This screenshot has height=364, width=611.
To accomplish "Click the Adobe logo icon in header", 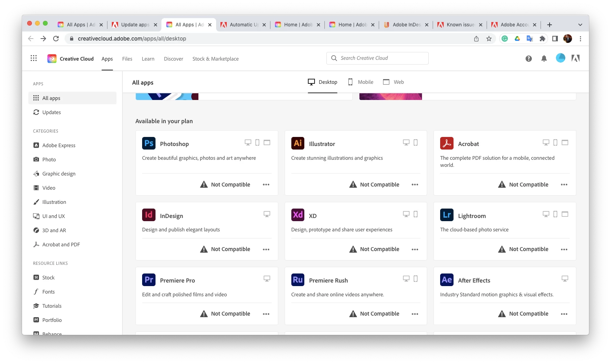I will point(576,58).
